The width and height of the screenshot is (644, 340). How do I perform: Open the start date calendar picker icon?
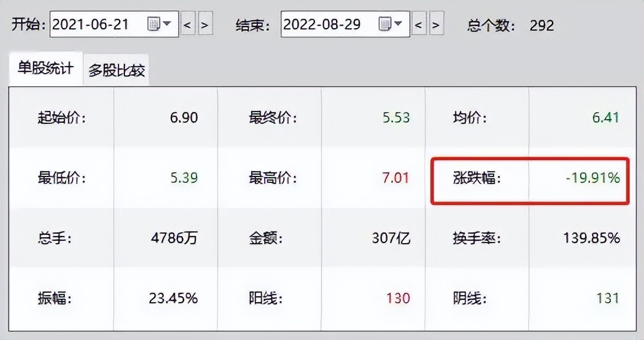point(152,24)
